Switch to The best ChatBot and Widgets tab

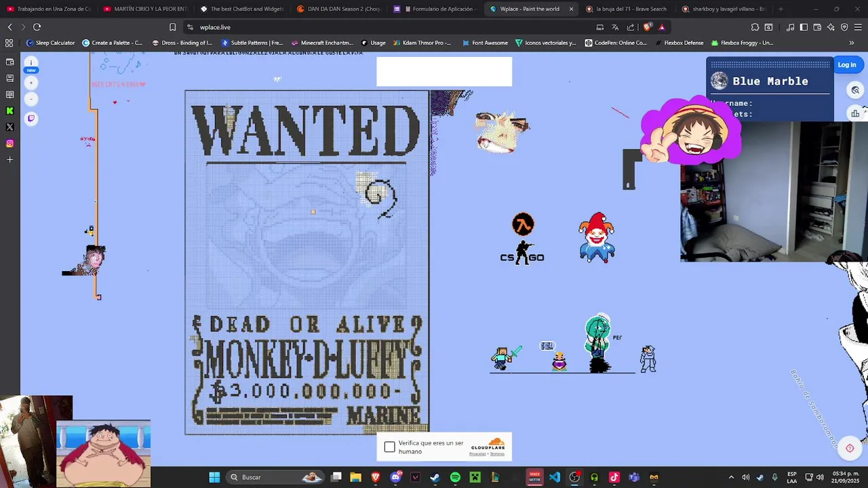[242, 9]
